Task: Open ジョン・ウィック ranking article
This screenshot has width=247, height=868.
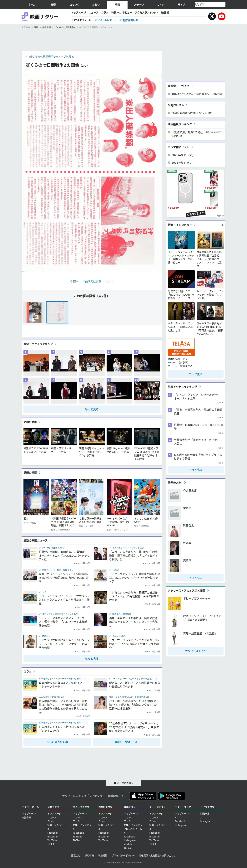Action: [x=196, y=397]
